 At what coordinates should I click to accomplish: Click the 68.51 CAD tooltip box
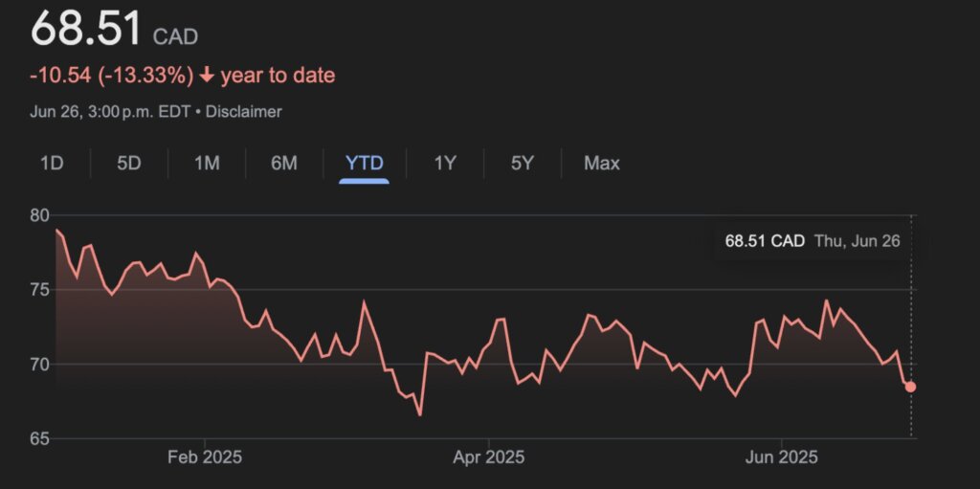tap(812, 241)
